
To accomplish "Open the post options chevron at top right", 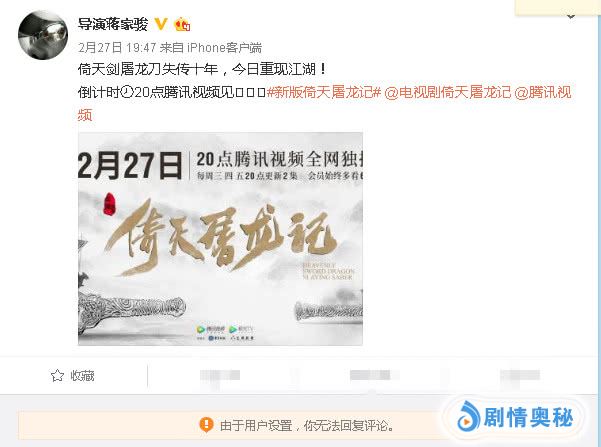I will point(571,16).
